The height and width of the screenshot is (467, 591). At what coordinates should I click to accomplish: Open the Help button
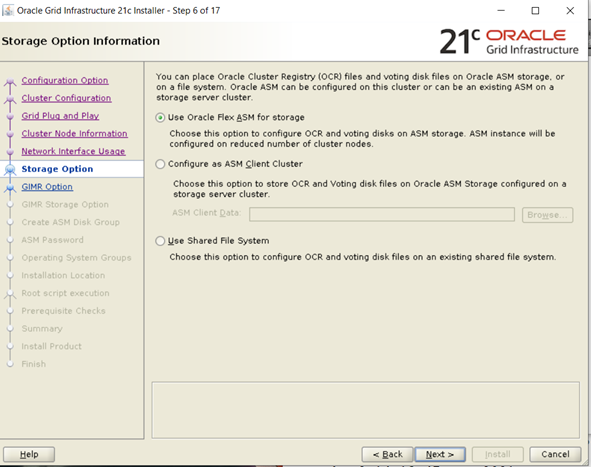29,455
